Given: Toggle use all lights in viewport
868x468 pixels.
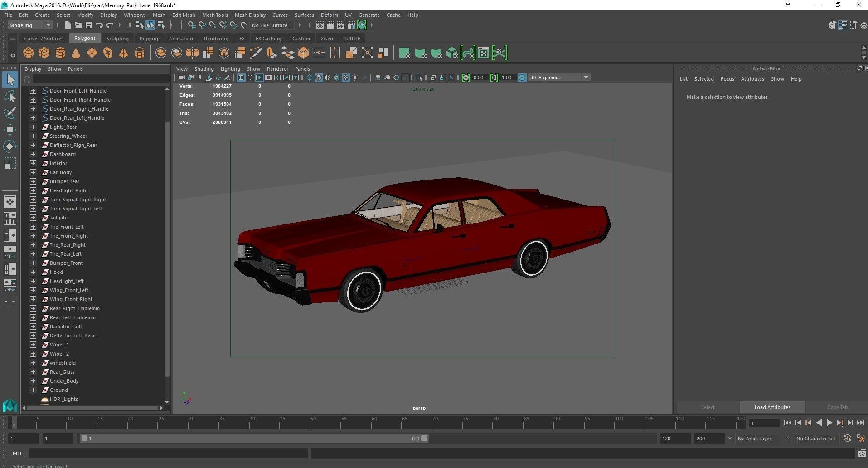Looking at the screenshot, I should (355, 78).
